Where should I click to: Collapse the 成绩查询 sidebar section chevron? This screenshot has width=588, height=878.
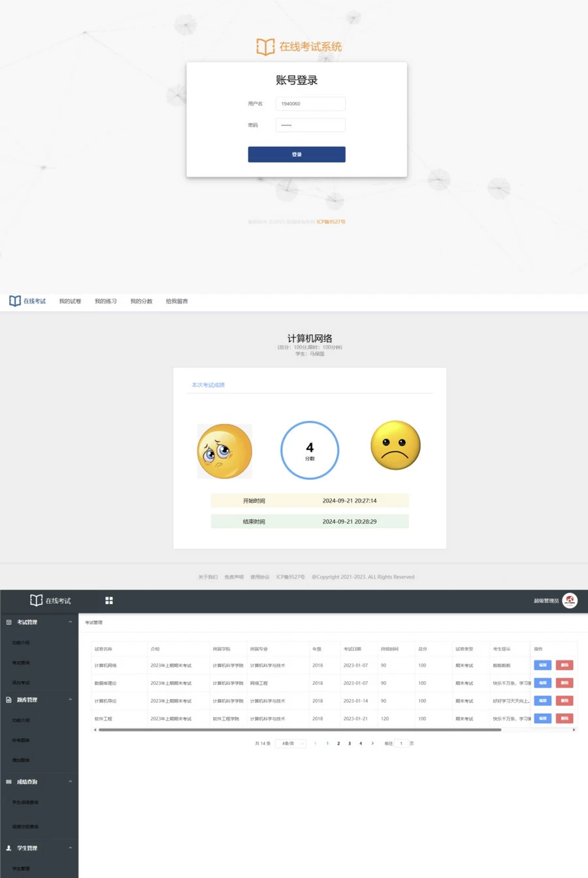coord(71,781)
